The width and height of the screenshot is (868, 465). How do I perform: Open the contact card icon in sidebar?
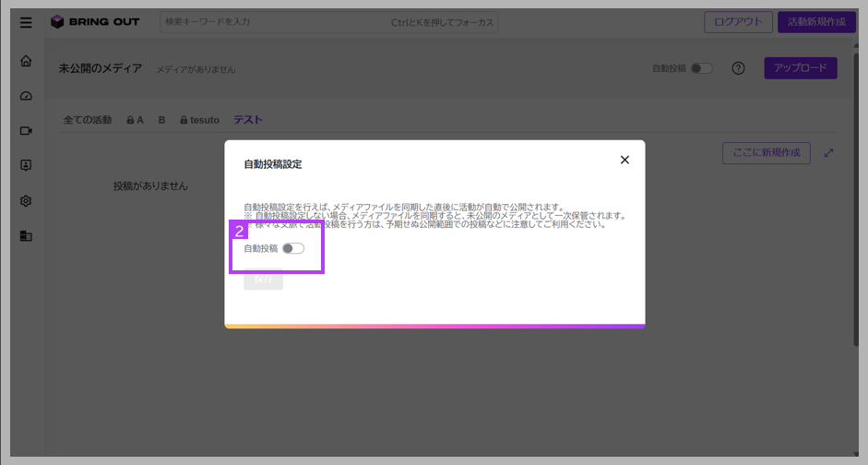click(x=26, y=165)
